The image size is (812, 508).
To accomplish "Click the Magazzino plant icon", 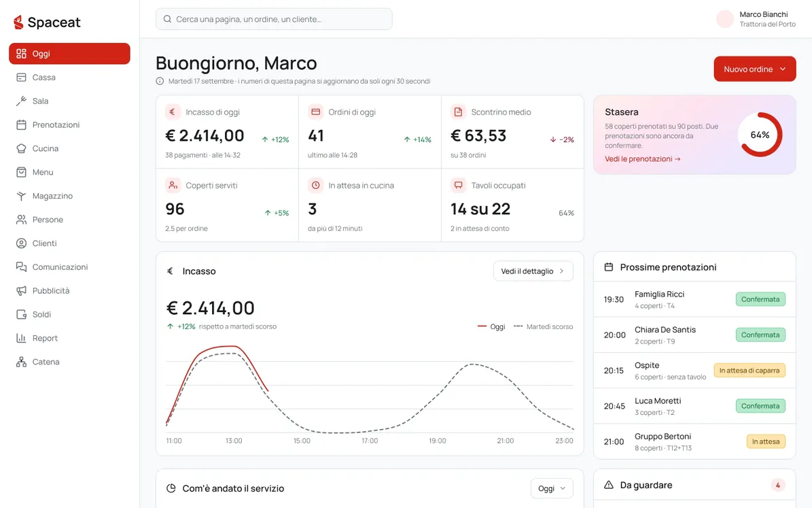I will point(21,196).
